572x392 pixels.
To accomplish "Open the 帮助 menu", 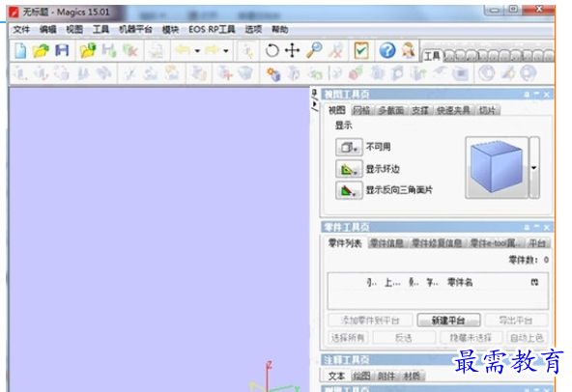I will coord(280,29).
